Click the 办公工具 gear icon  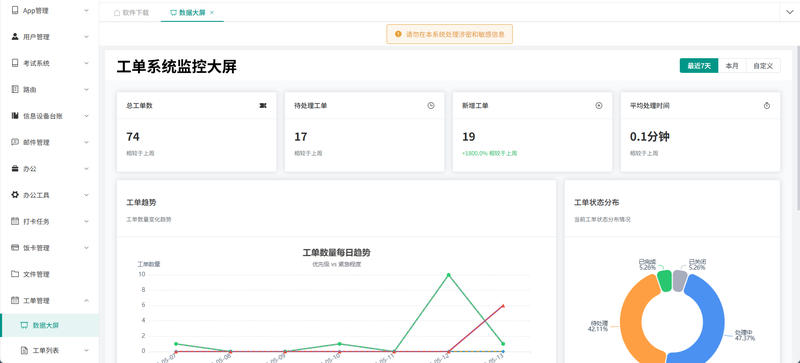[15, 195]
